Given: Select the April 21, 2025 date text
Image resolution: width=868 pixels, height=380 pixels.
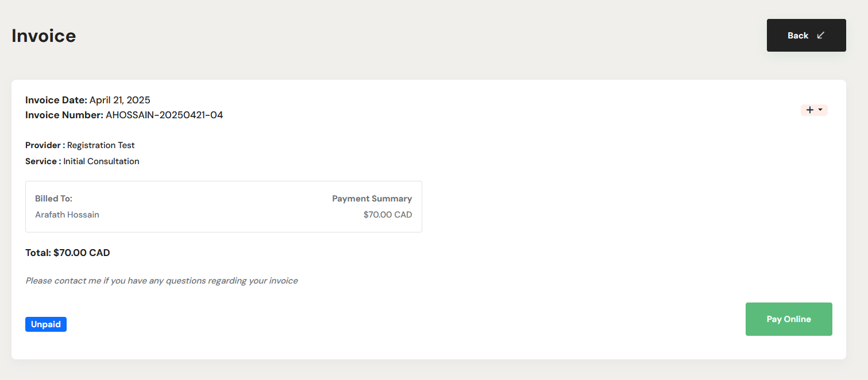Looking at the screenshot, I should [119, 100].
